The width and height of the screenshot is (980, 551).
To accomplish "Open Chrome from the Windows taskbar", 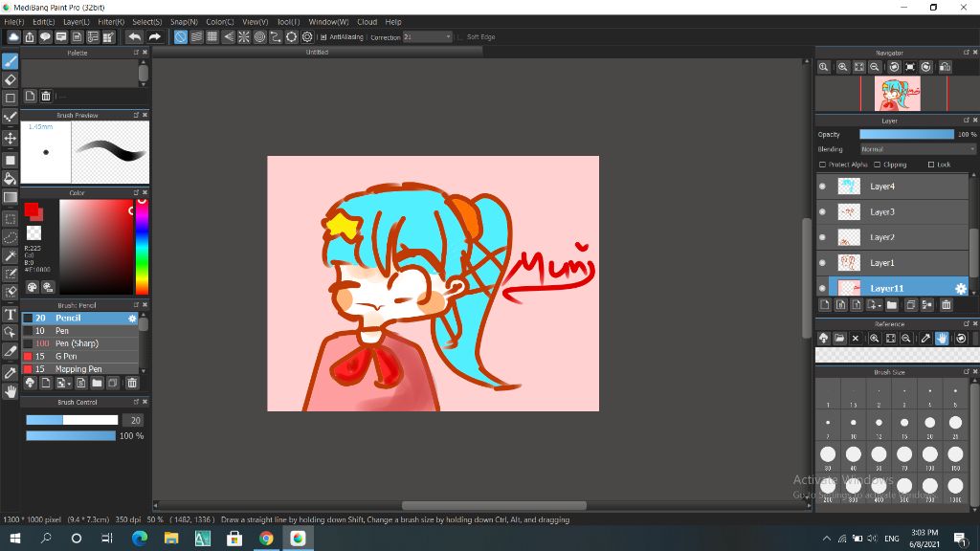I will pos(266,538).
